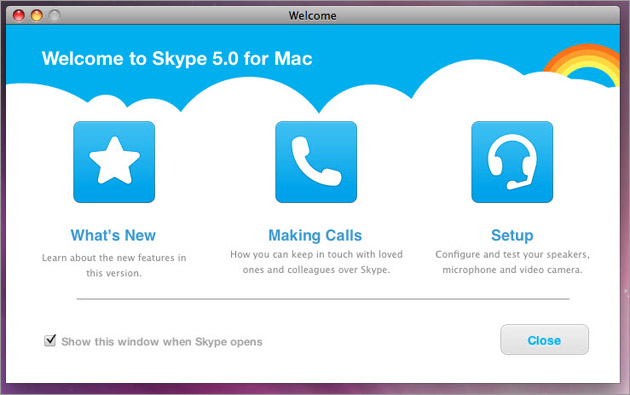Click the Welcome window title text
This screenshot has width=630, height=395.
[x=312, y=16]
